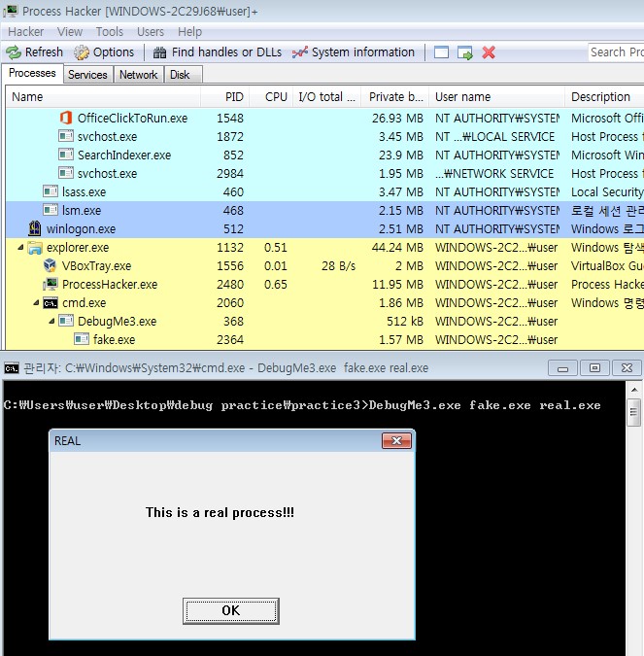Click the ProcessHacker.exe process icon
Image resolution: width=644 pixels, height=656 pixels.
click(51, 284)
